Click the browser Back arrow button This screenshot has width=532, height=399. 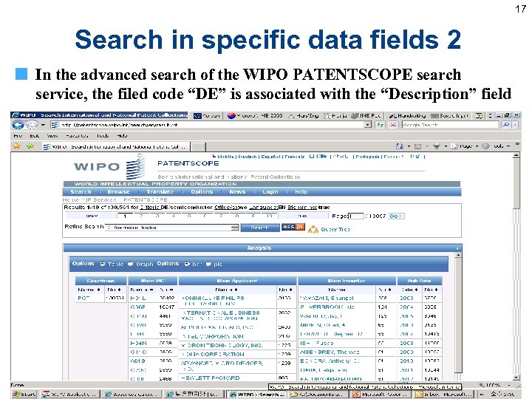[18, 125]
